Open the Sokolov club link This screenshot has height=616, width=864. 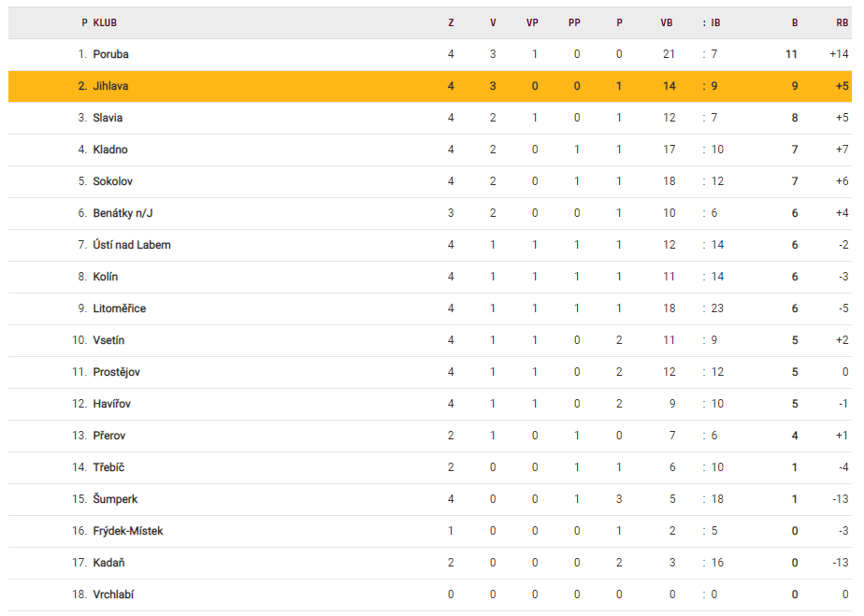[112, 181]
